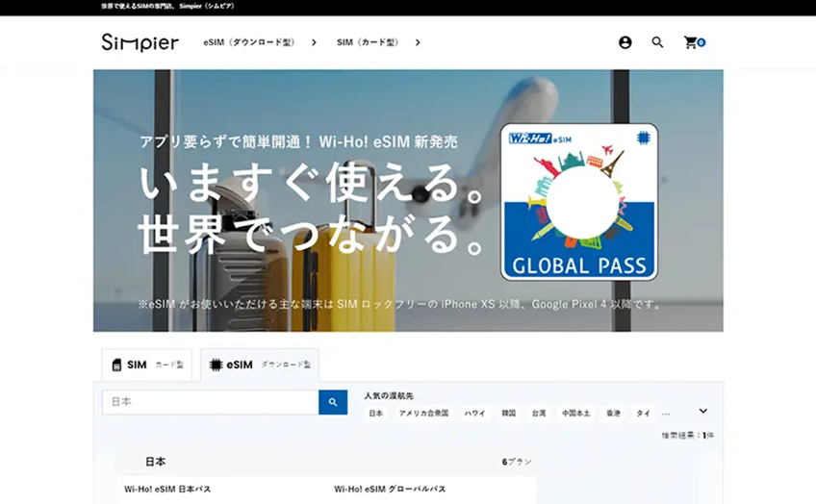Screen dimensions: 816x504
Task: Select ハワイ destination tag
Action: (474, 413)
